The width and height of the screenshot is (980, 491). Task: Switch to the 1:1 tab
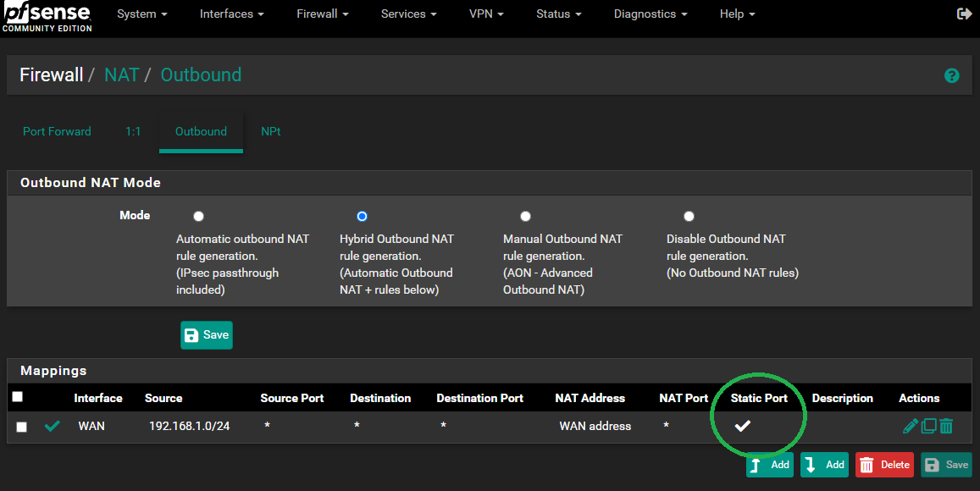coord(133,132)
